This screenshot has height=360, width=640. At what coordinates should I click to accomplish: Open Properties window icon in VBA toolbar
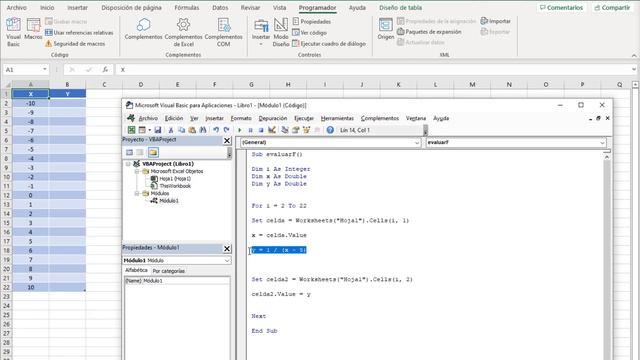pyautogui.click(x=296, y=130)
